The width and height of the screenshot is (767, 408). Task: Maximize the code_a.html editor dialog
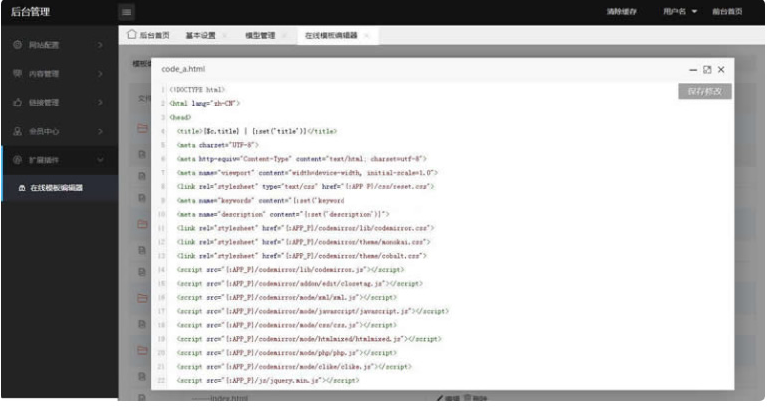(707, 70)
